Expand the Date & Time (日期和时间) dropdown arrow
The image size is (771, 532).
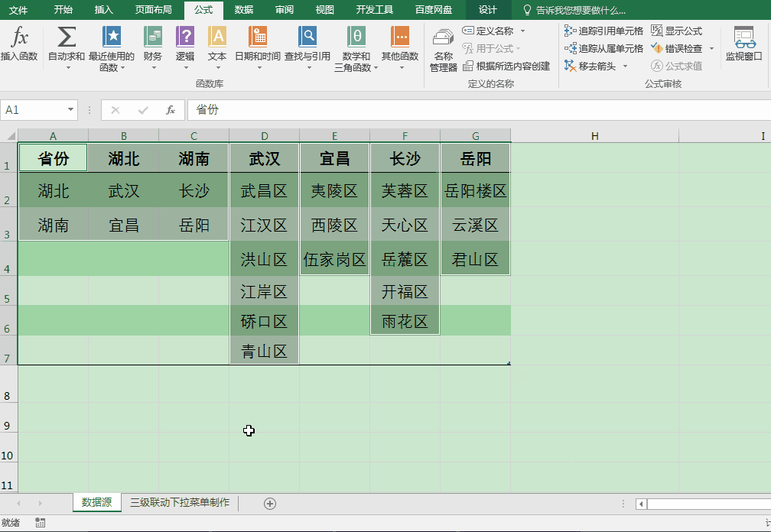click(259, 68)
